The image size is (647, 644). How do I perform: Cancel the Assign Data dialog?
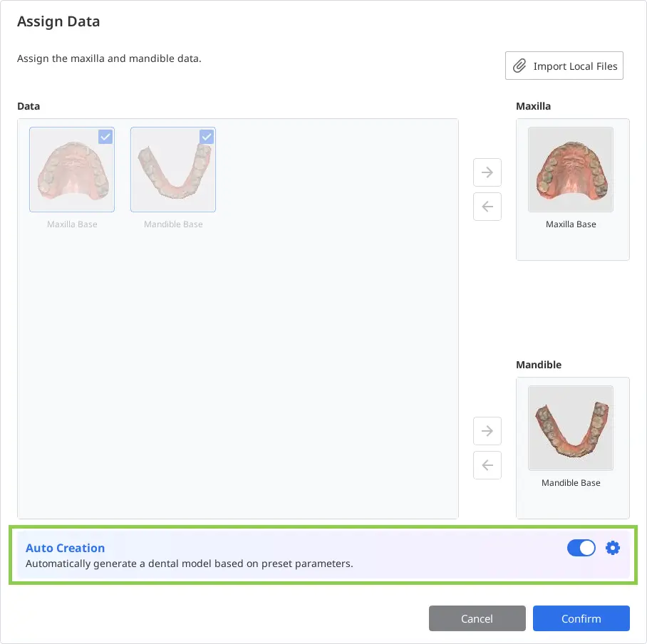pyautogui.click(x=477, y=618)
